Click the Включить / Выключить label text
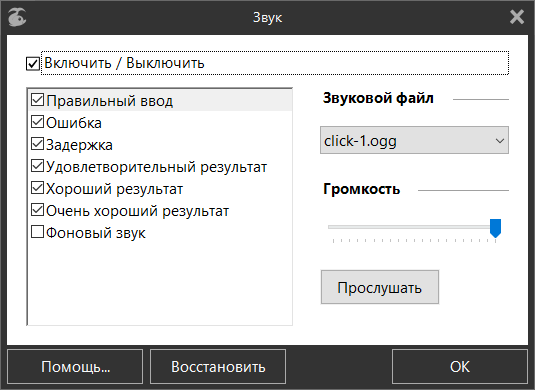The height and width of the screenshot is (390, 535). 124,63
